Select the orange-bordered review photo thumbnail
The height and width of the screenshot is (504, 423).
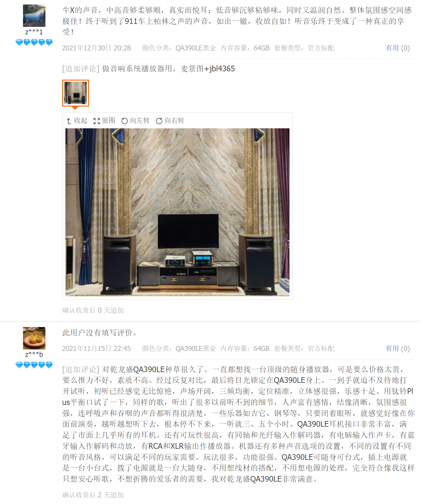[76, 93]
